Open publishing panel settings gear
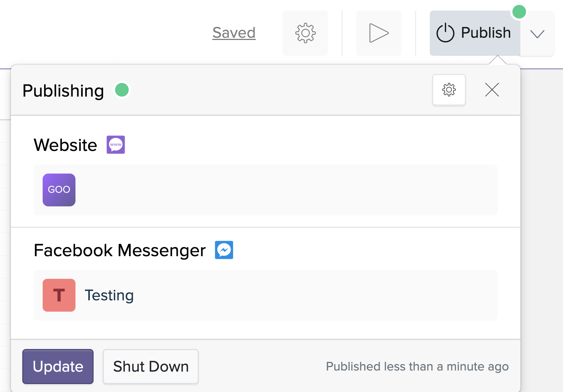The height and width of the screenshot is (392, 563). pos(449,90)
